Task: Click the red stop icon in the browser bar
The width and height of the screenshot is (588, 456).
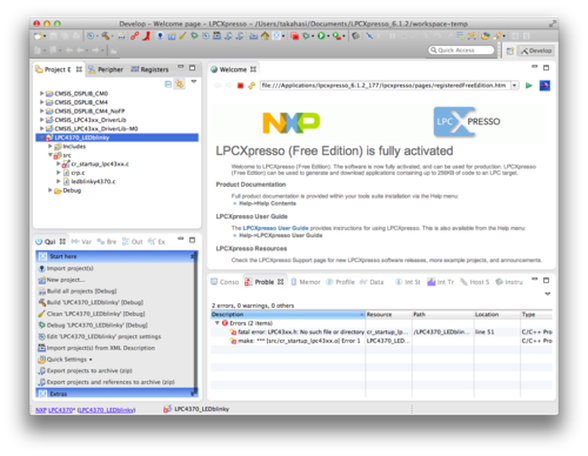Action: 240,86
